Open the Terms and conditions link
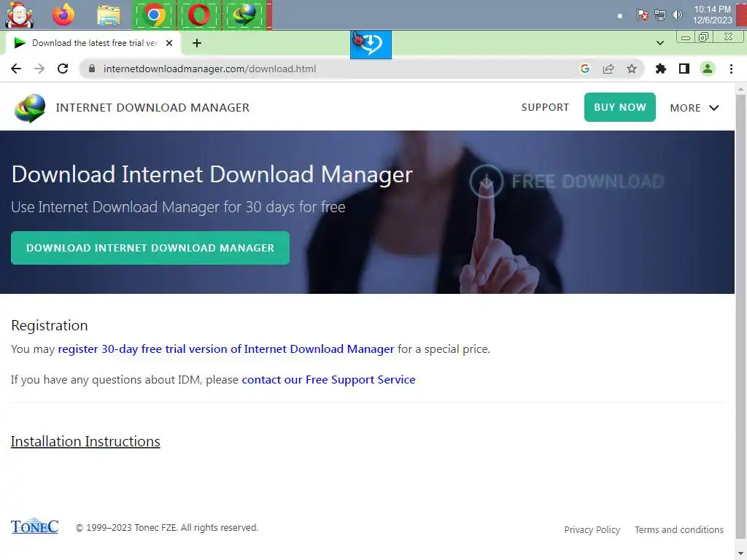Viewport: 747px width, 560px height. click(679, 529)
